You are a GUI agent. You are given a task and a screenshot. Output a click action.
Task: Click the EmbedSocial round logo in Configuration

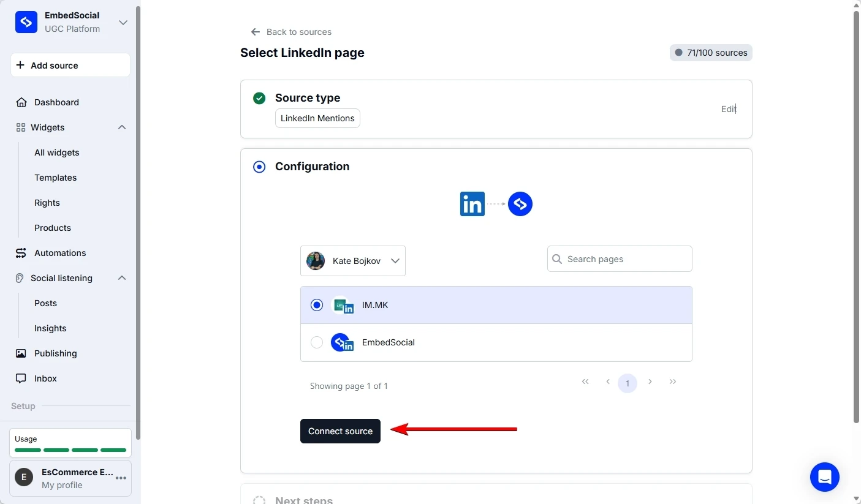point(520,204)
